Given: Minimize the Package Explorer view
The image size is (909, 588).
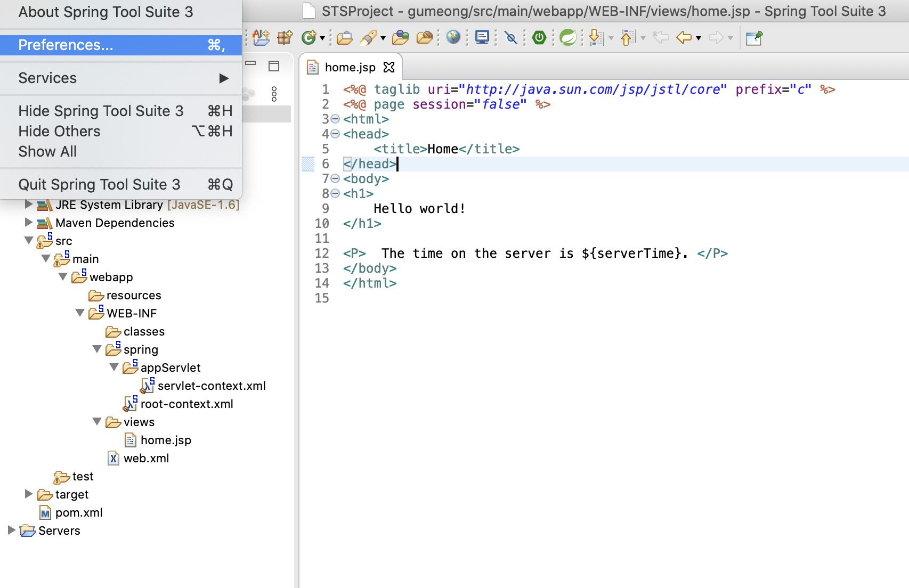Looking at the screenshot, I should [x=250, y=63].
